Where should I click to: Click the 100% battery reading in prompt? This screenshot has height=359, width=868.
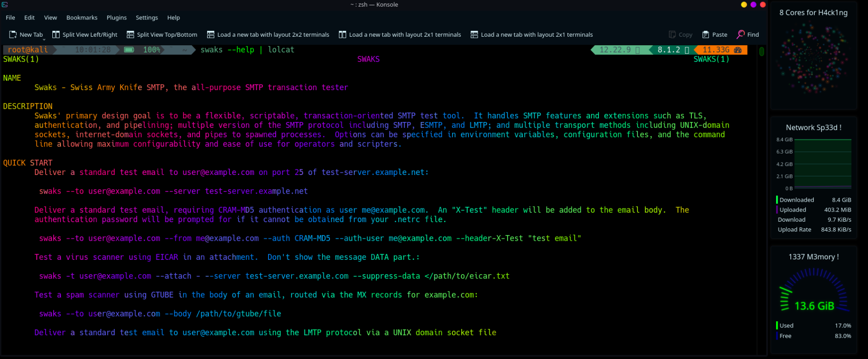(152, 50)
